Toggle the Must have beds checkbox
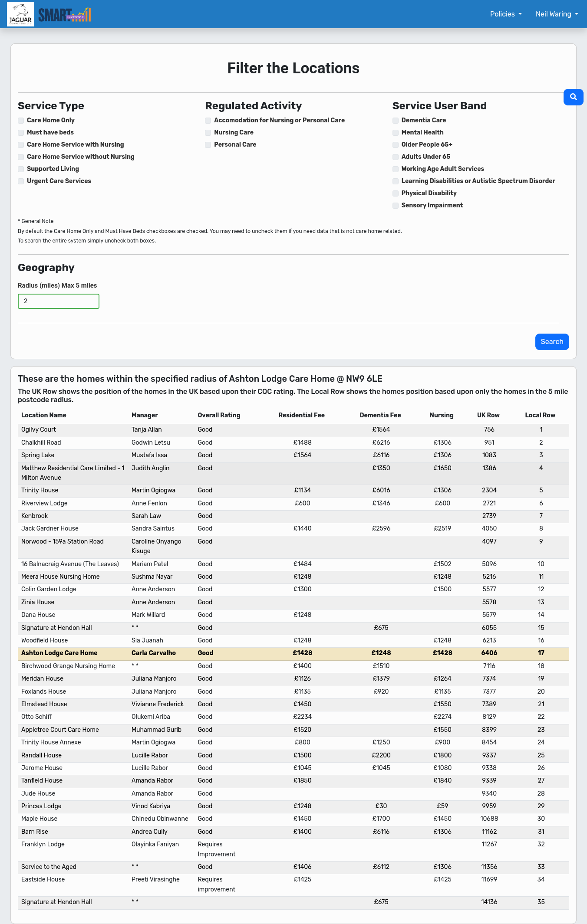This screenshot has width=587, height=924. [21, 133]
